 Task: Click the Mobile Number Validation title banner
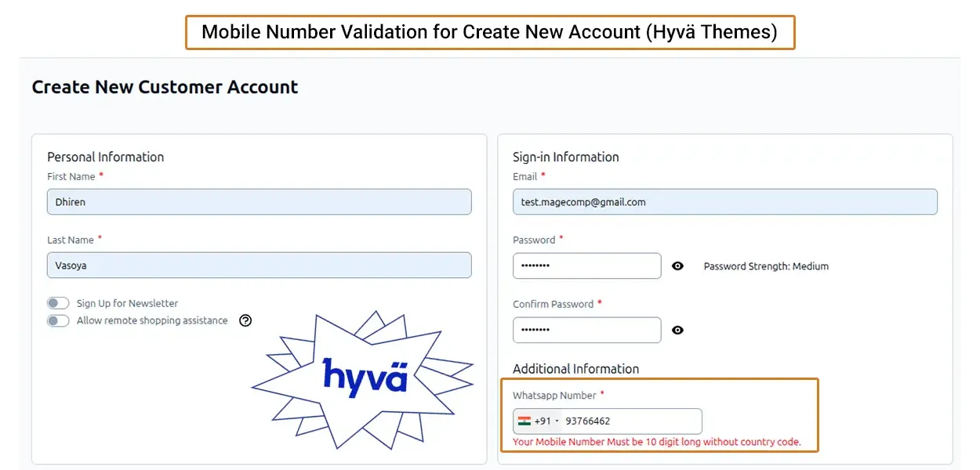point(489,32)
